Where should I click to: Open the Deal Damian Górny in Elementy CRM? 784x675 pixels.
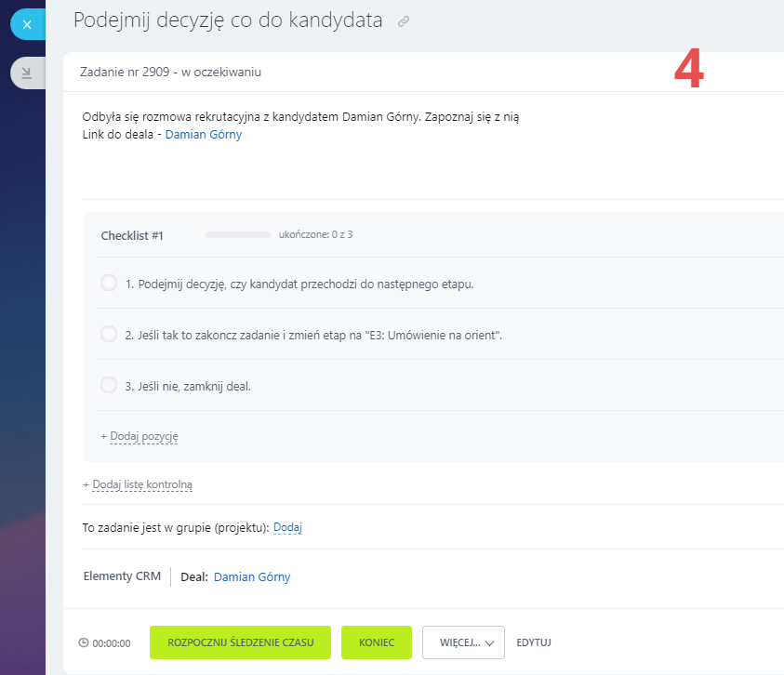(x=251, y=576)
